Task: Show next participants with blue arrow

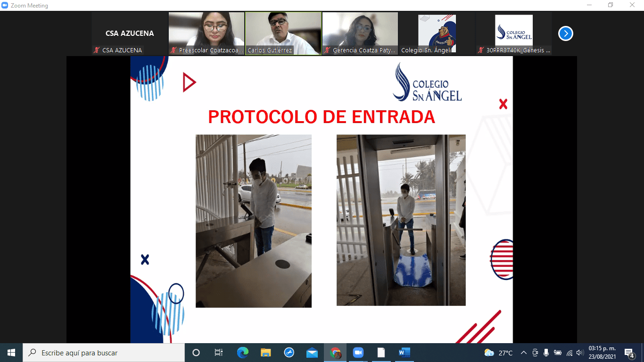Action: [x=565, y=33]
